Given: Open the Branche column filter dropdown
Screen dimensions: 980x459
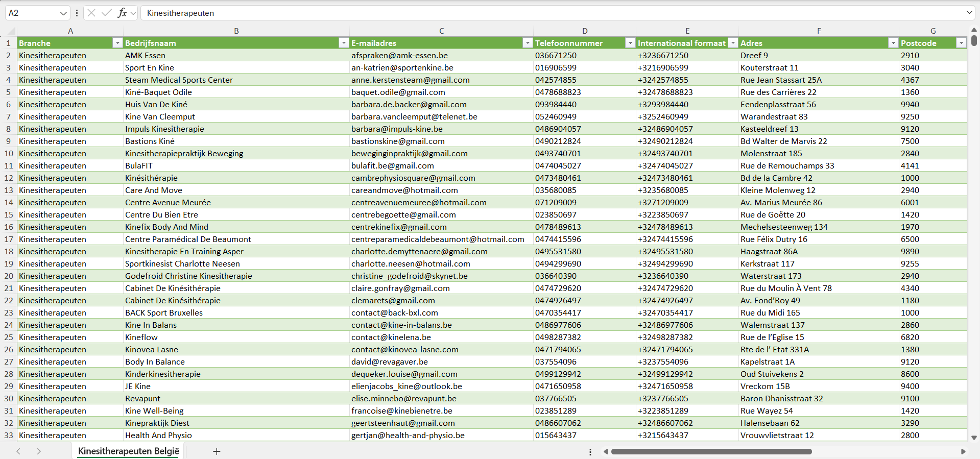Looking at the screenshot, I should click(x=117, y=43).
